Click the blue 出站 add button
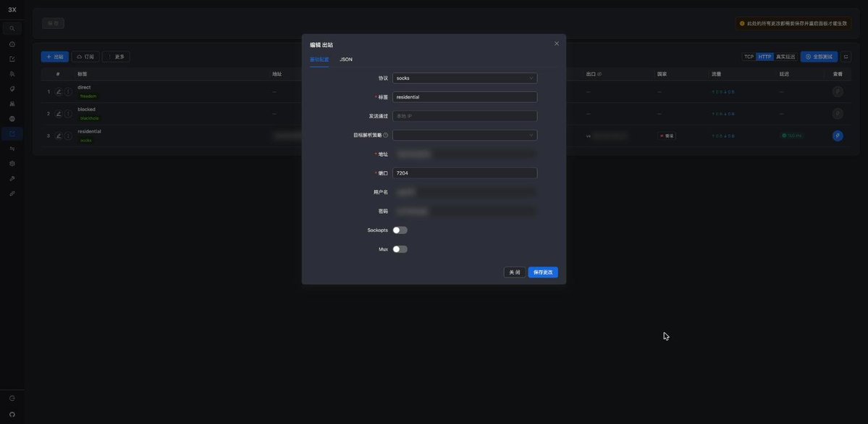Screen dimensions: 868x424 point(55,57)
